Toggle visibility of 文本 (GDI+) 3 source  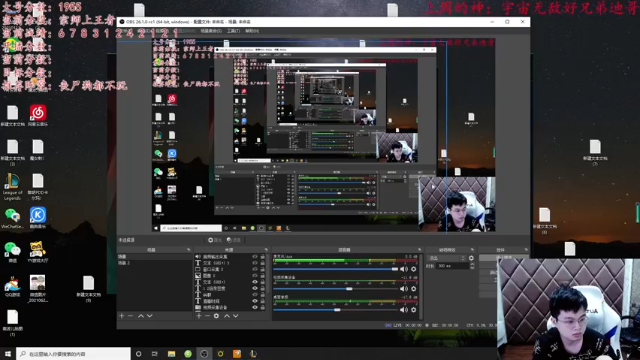255,263
